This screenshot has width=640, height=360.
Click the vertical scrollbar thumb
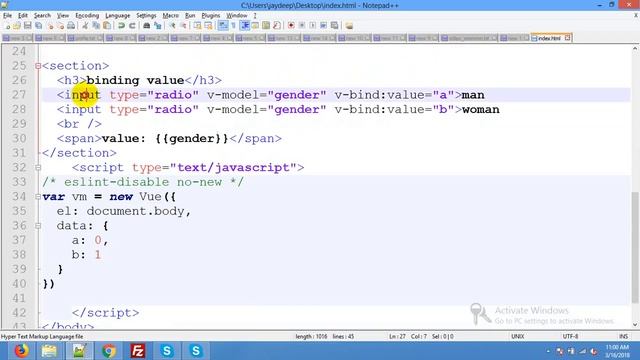click(635, 247)
